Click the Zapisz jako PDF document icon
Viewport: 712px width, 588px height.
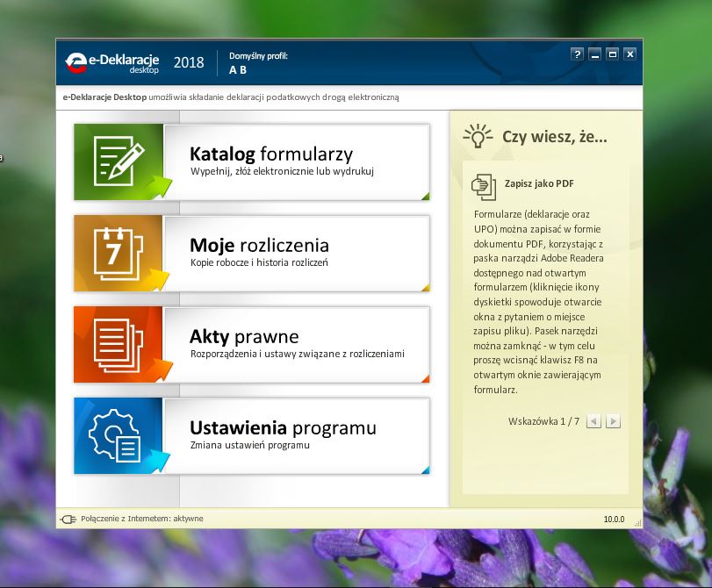(x=484, y=186)
